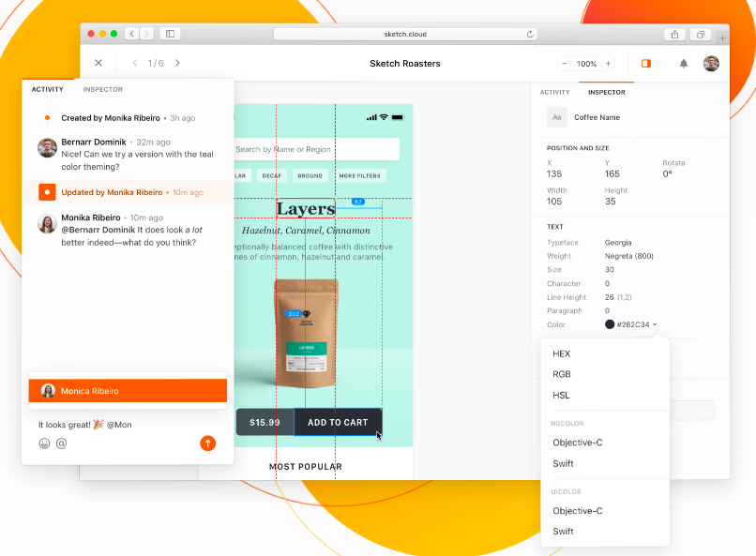Click the Ground filter chip

click(x=310, y=176)
